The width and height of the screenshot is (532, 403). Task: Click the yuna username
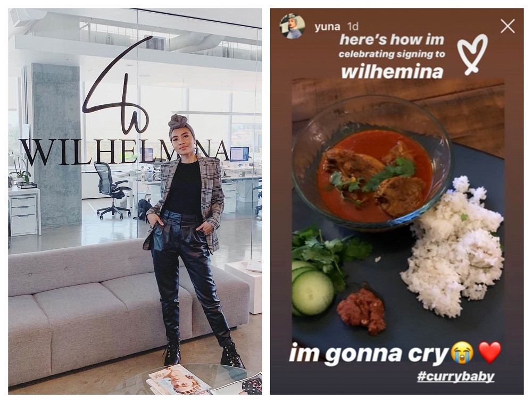[x=327, y=27]
